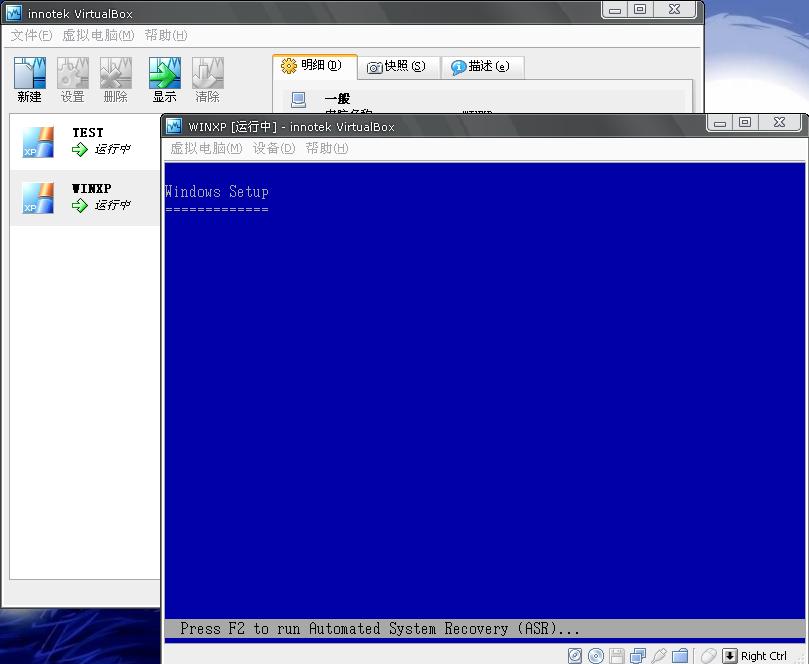Maximize the WINXP VM window
The width and height of the screenshot is (809, 664).
(x=745, y=123)
